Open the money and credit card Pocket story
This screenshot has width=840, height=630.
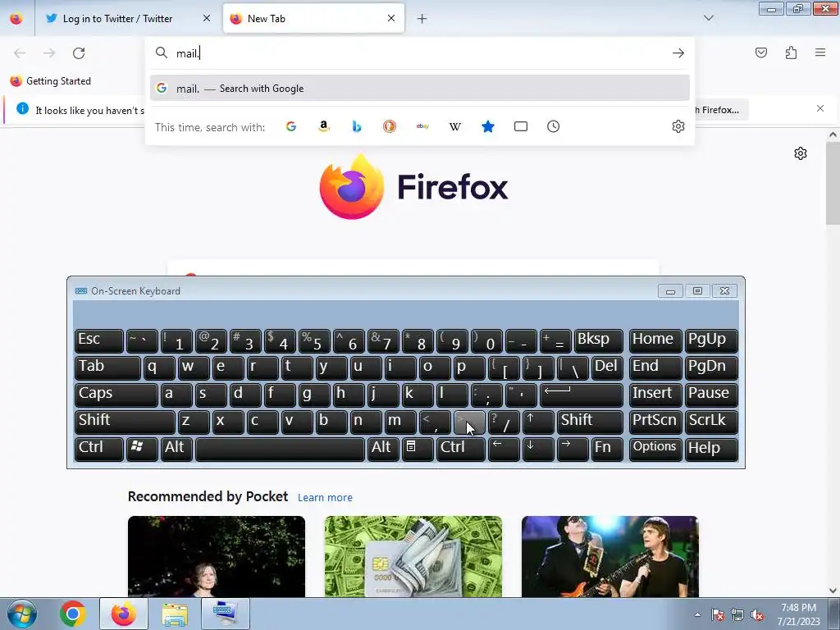coord(413,557)
